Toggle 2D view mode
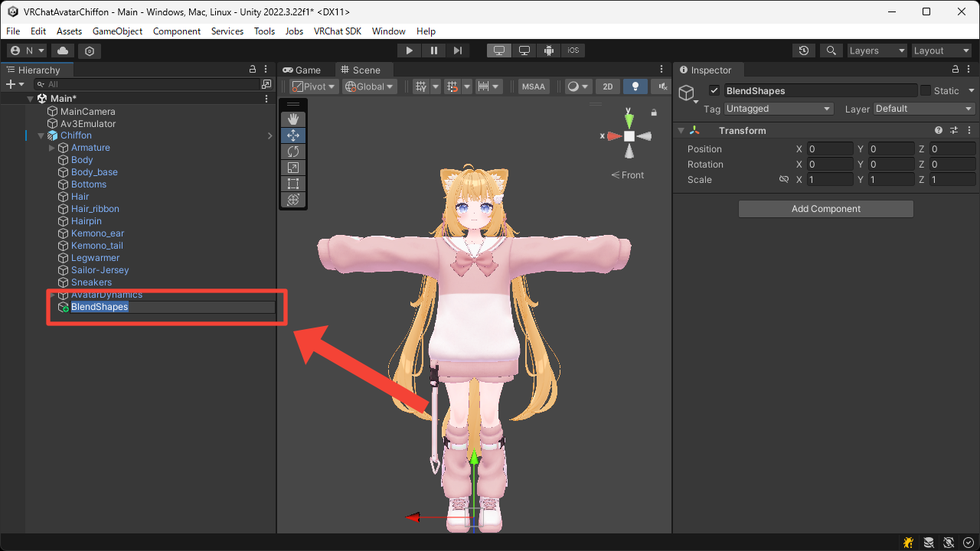Viewport: 980px width, 551px height. 607,86
